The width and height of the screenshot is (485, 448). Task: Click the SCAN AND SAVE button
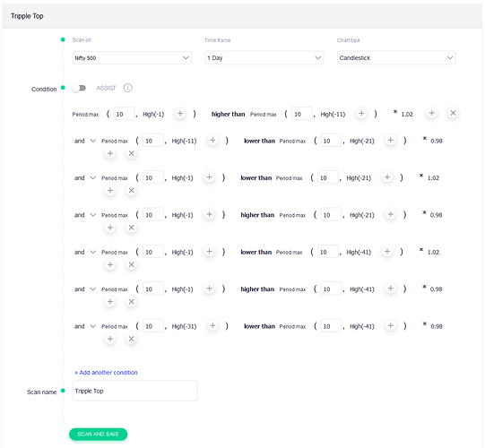pyautogui.click(x=98, y=434)
